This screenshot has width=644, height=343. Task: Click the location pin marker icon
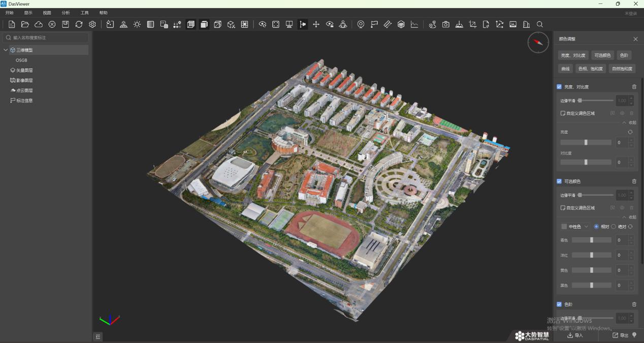(x=361, y=24)
